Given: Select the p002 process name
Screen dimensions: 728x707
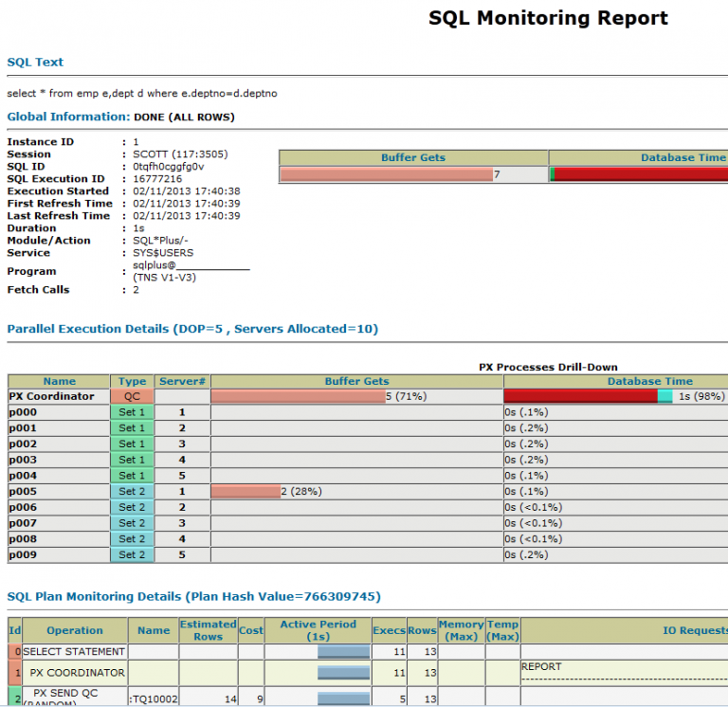Looking at the screenshot, I should pyautogui.click(x=23, y=444).
